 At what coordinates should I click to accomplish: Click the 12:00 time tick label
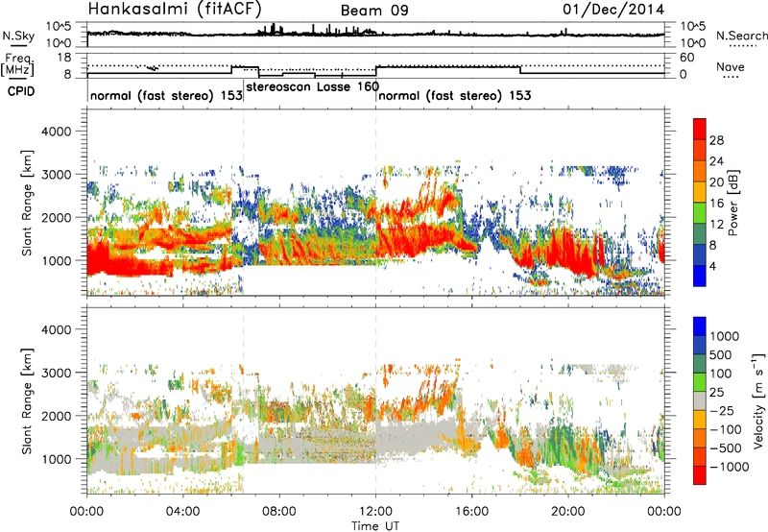pos(375,512)
